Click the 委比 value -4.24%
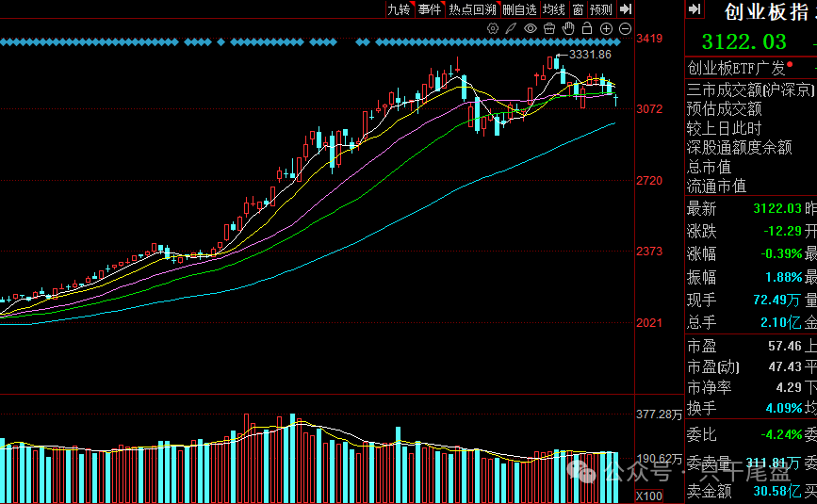 tap(781, 434)
